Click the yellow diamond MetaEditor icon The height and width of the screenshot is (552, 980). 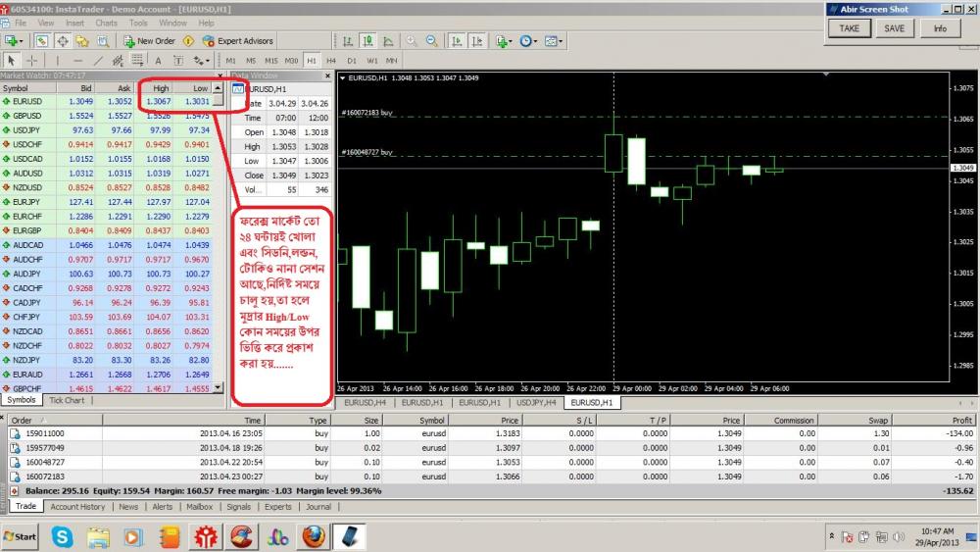(x=188, y=40)
